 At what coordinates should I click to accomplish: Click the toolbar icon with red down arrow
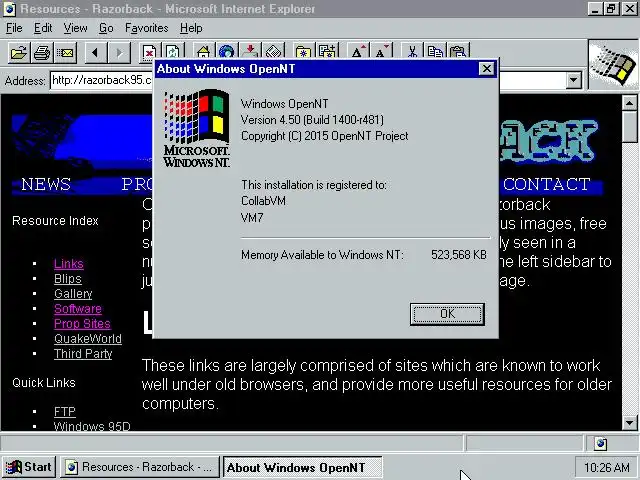pos(250,51)
